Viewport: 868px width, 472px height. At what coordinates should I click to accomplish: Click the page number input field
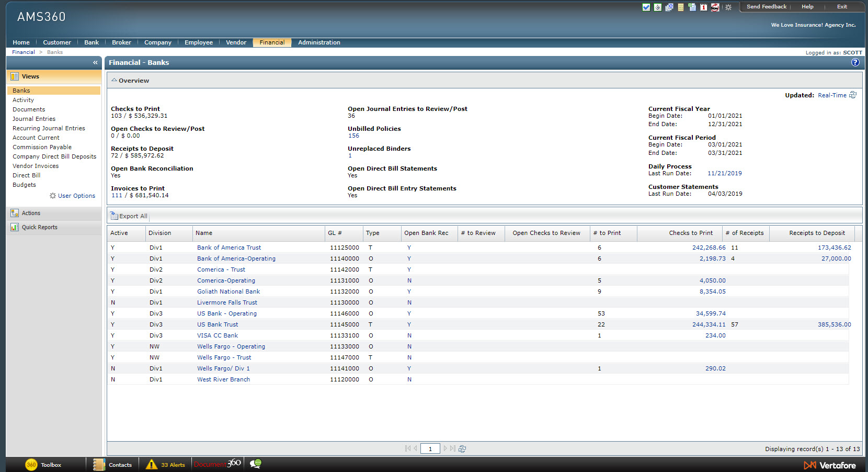(430, 448)
